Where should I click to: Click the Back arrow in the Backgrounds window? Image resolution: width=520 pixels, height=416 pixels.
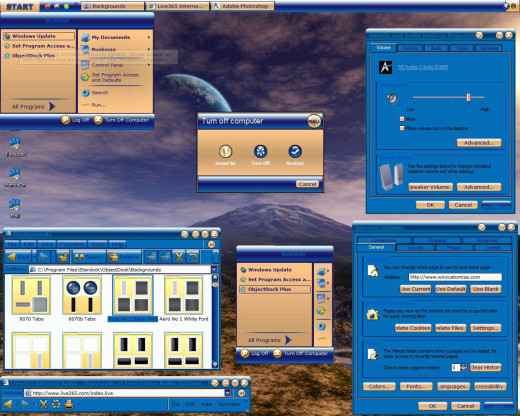[x=18, y=257]
